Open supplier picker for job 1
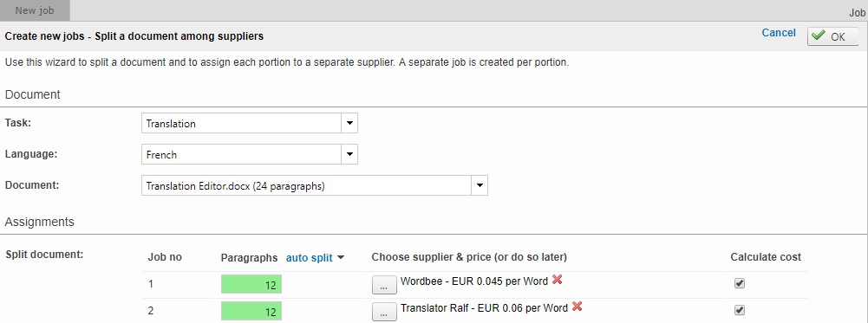 pyautogui.click(x=384, y=286)
